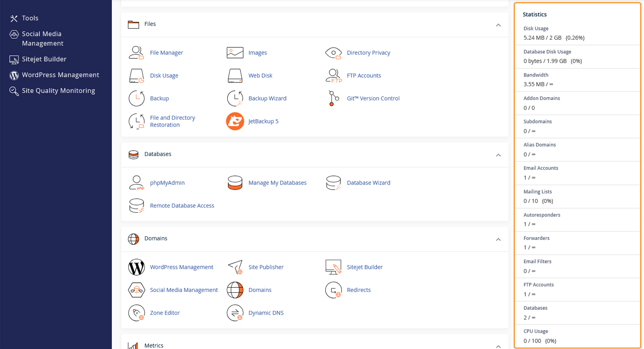Click the Dynamic DNS icon
The height and width of the screenshot is (349, 644).
(x=235, y=313)
